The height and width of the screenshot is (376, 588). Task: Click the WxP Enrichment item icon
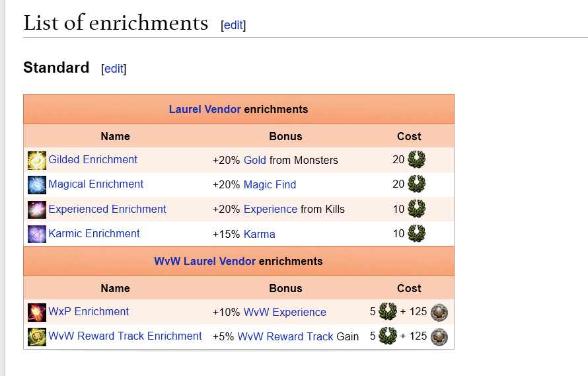[x=37, y=313]
